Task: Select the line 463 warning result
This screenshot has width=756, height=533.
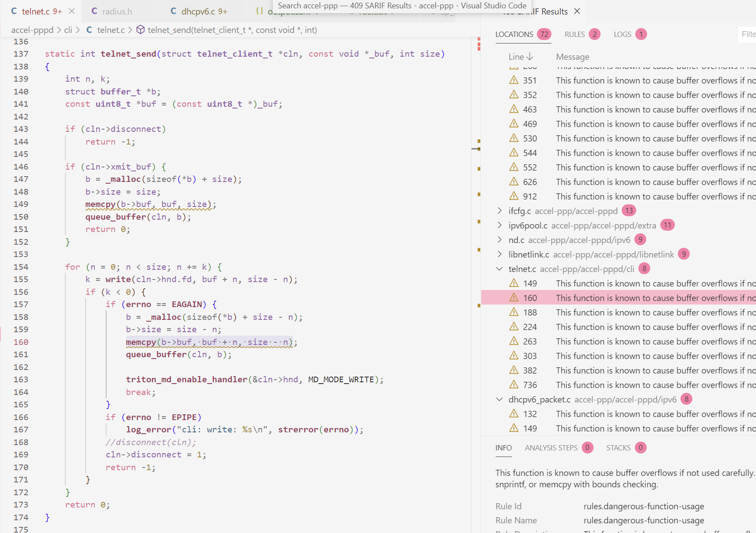Action: (619, 109)
